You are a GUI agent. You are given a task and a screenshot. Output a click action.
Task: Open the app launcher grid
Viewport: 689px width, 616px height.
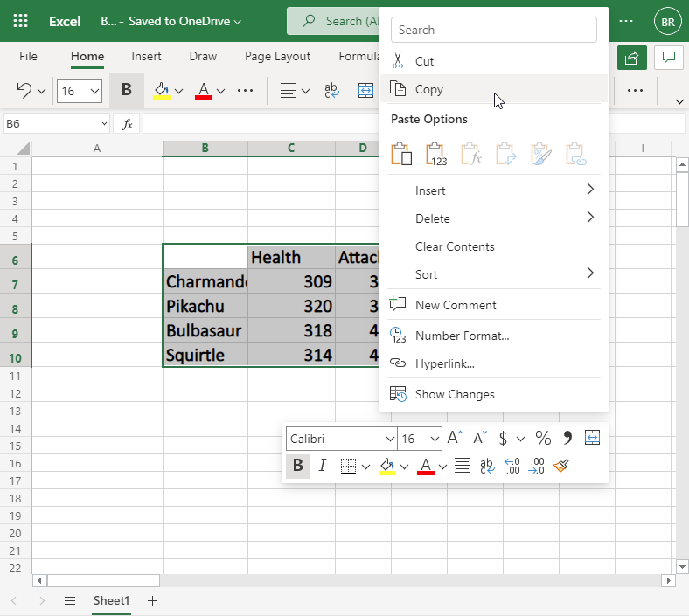pos(21,21)
